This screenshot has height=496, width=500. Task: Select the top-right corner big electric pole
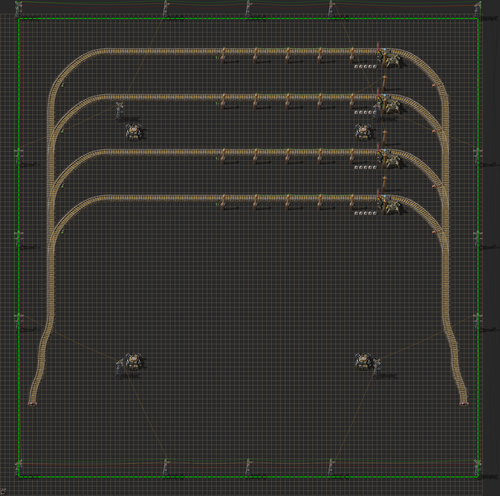(x=478, y=9)
